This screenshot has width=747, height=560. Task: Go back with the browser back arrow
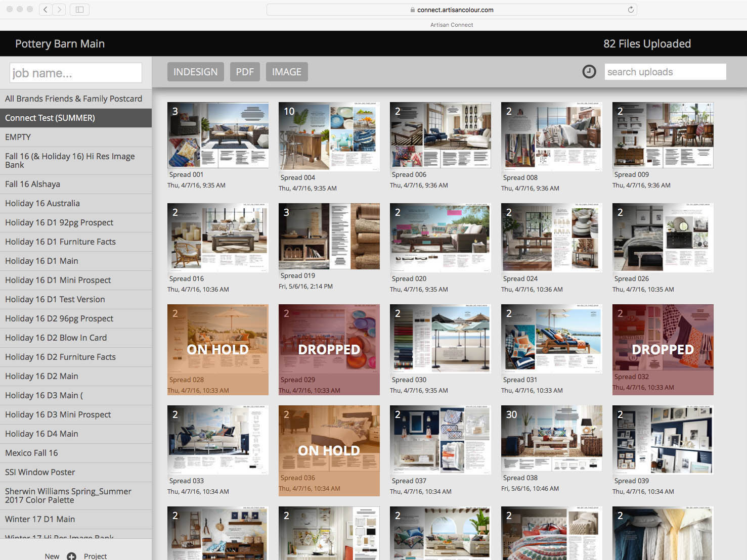click(x=46, y=9)
